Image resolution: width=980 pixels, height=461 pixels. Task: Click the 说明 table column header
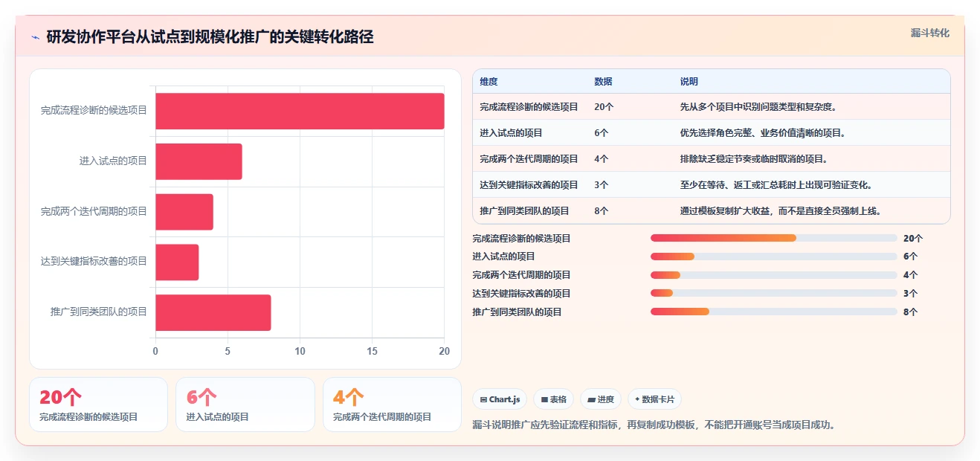coord(689,82)
